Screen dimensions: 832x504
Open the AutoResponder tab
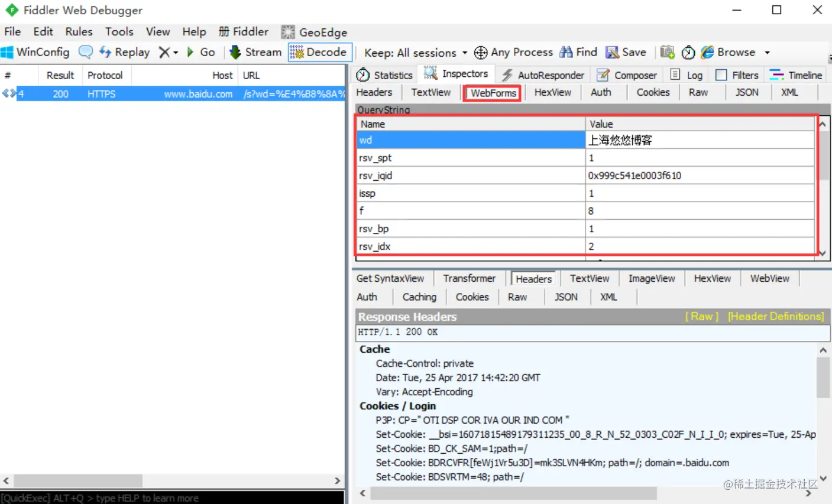click(543, 75)
